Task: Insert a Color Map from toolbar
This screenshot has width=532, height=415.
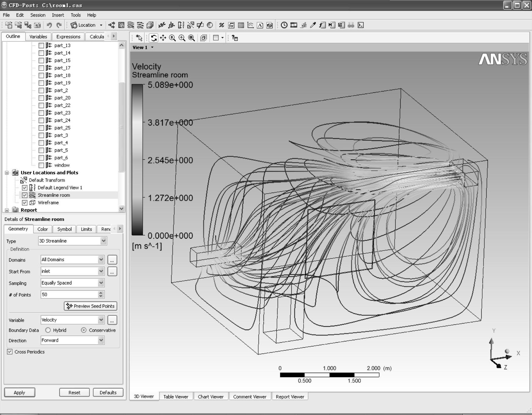Action: tap(210, 25)
